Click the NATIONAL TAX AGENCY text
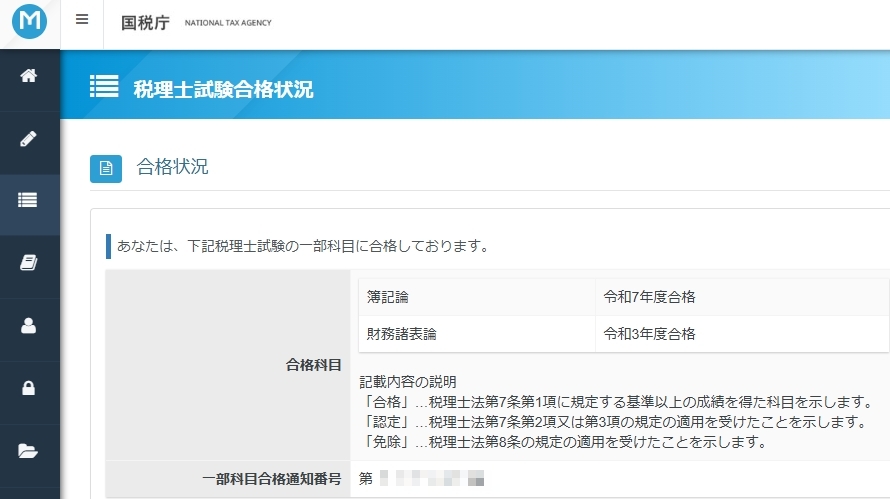The image size is (890, 499). (x=228, y=23)
